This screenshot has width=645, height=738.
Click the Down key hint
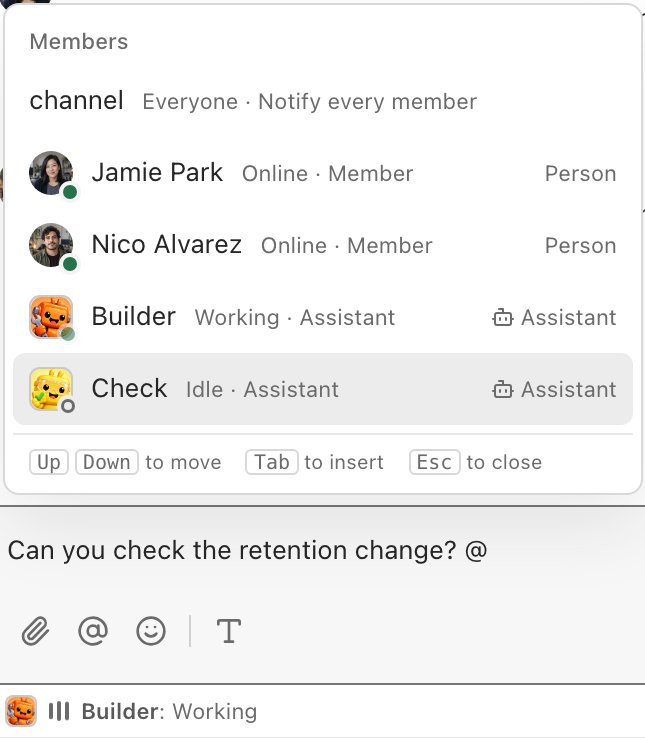pyautogui.click(x=107, y=462)
